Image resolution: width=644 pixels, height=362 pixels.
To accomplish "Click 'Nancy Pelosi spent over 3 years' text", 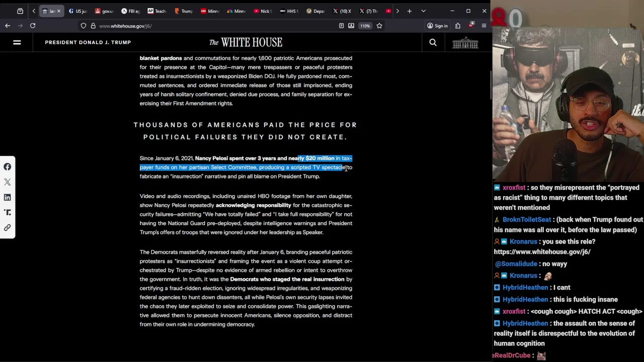I will coord(235,158).
